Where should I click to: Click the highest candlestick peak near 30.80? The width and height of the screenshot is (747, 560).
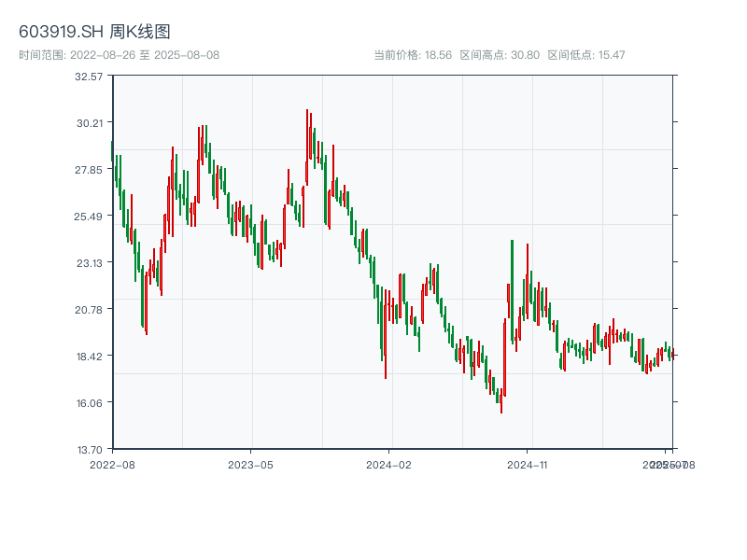point(307,147)
